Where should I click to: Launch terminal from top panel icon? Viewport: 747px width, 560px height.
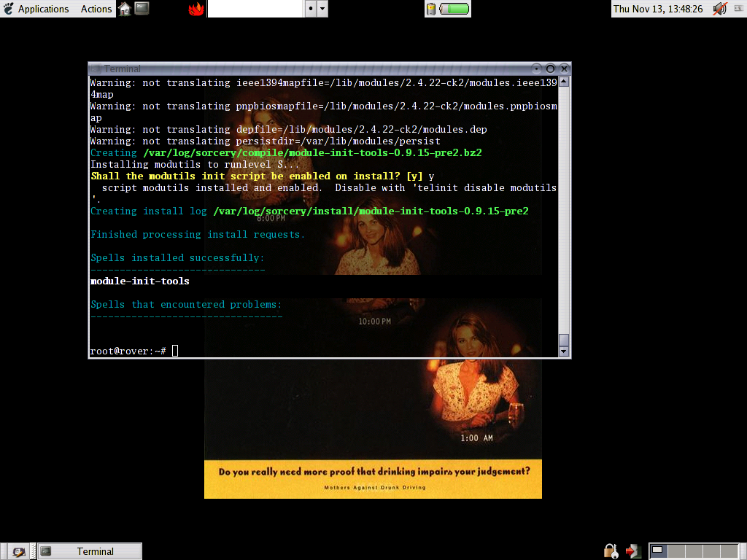(x=142, y=9)
